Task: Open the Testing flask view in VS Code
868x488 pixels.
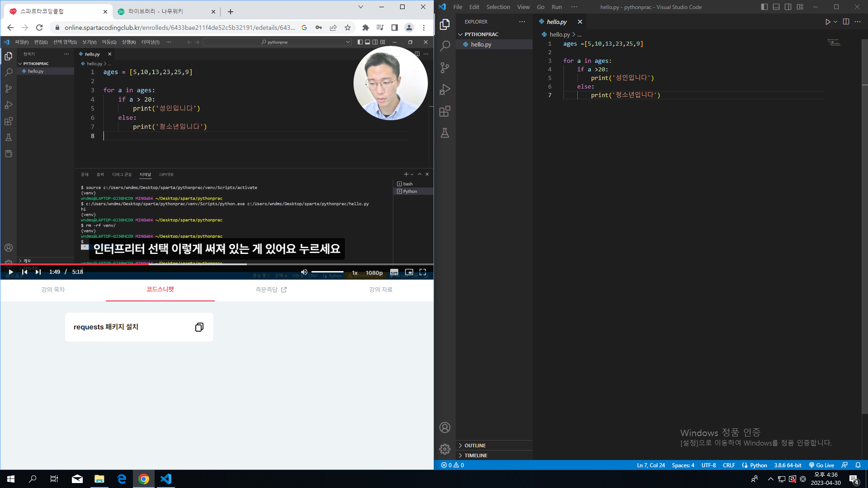Action: 445,133
